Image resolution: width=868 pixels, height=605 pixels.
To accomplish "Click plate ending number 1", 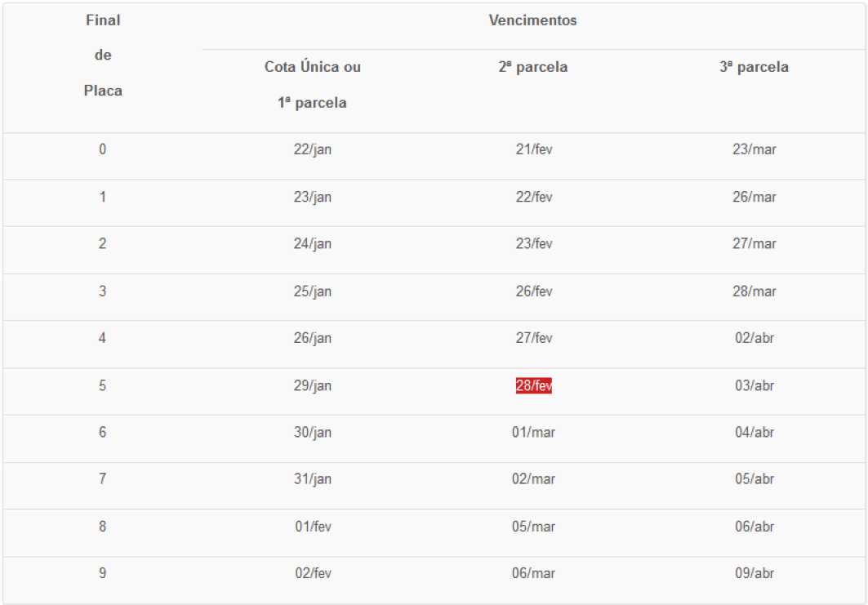I will pyautogui.click(x=102, y=197).
